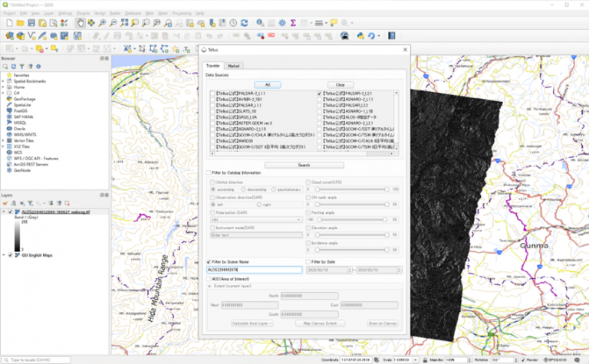Click the Open Data Source Manager icon
This screenshot has height=364, width=589.
(9, 36)
